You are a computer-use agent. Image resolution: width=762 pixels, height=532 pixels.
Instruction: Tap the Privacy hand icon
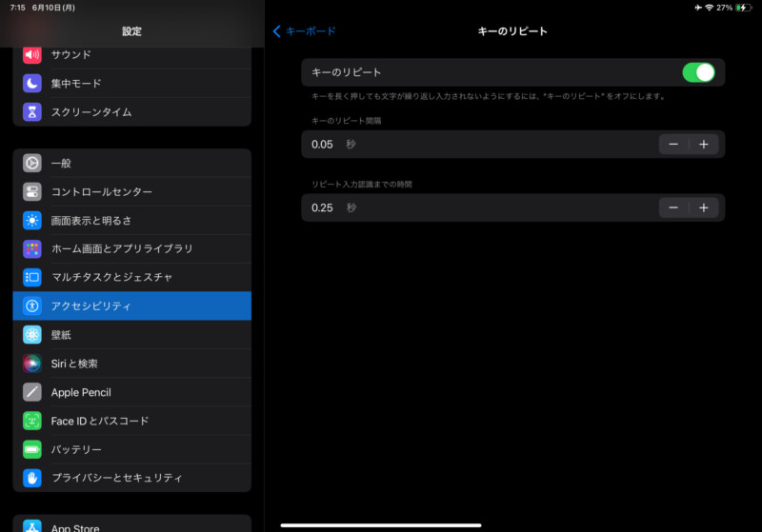point(32,478)
